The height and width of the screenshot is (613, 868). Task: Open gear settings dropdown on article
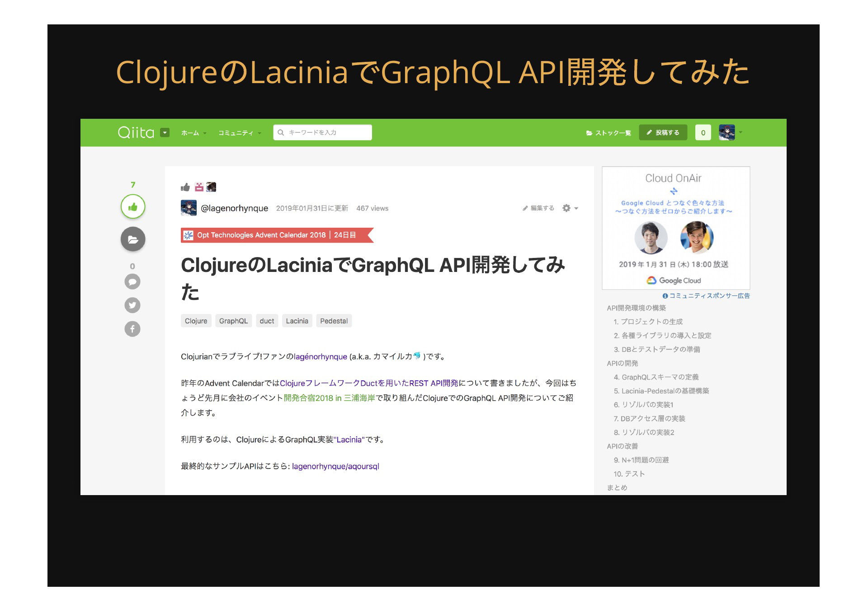(x=570, y=208)
